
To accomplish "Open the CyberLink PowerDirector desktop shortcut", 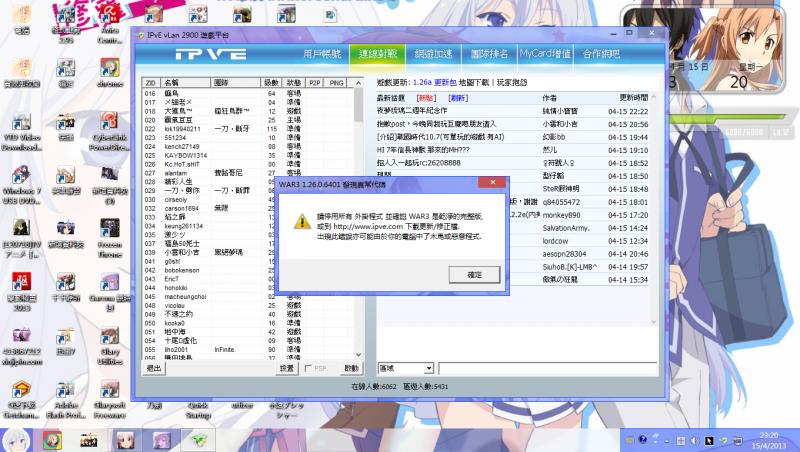I will coord(109,132).
